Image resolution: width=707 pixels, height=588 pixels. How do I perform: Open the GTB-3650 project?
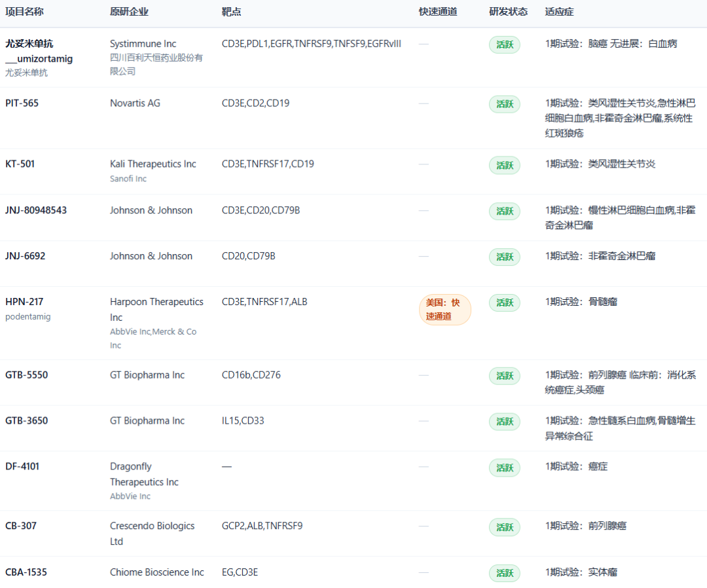[27, 421]
